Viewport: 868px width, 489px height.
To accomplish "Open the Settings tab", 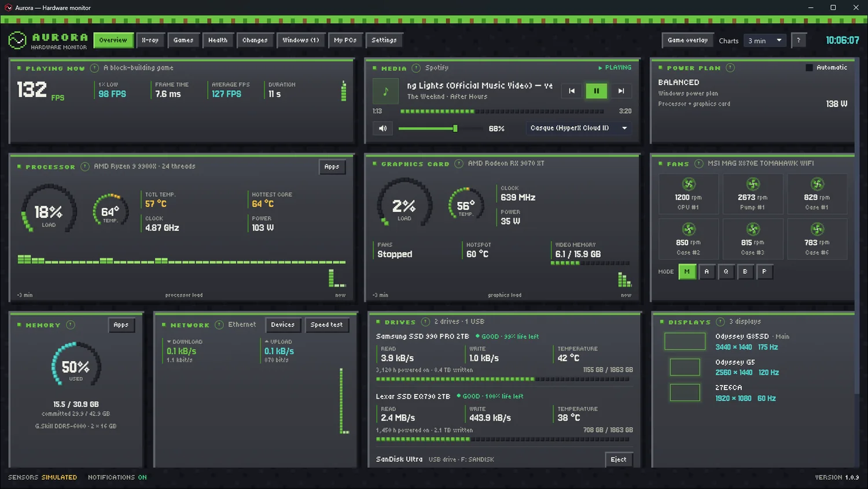I will 384,41.
